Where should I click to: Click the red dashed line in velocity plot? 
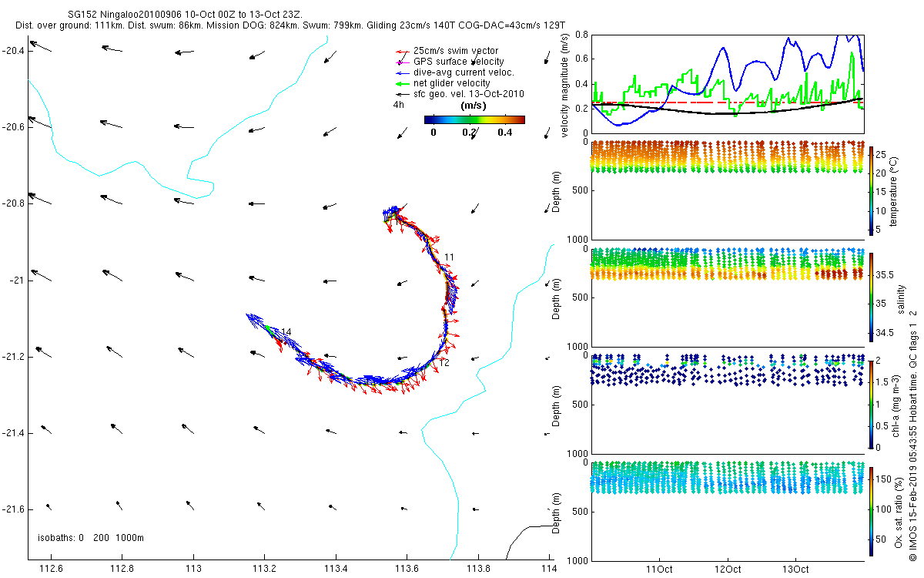(x=728, y=102)
